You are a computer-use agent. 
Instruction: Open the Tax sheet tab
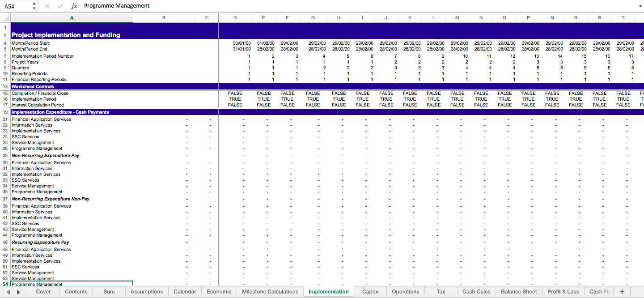pos(441,292)
